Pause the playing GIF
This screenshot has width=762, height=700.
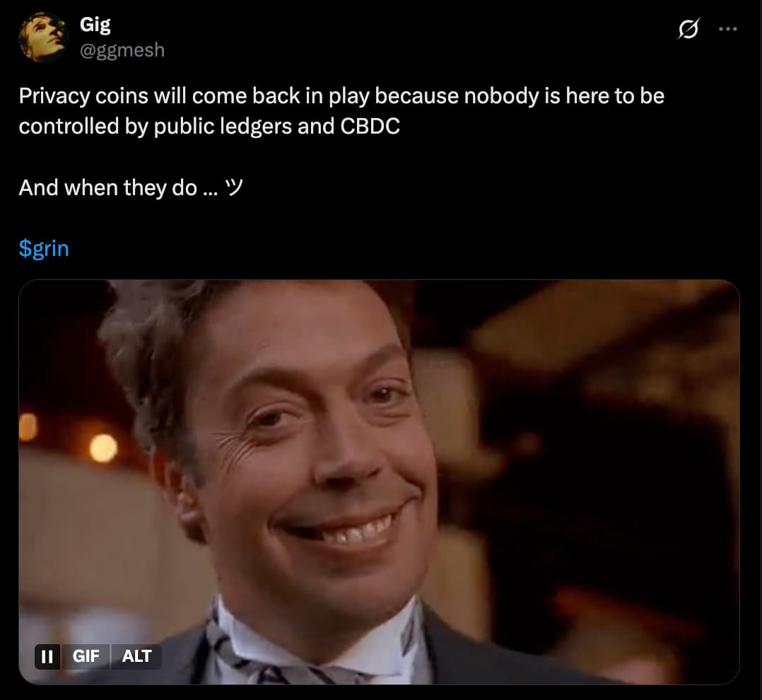pyautogui.click(x=47, y=656)
